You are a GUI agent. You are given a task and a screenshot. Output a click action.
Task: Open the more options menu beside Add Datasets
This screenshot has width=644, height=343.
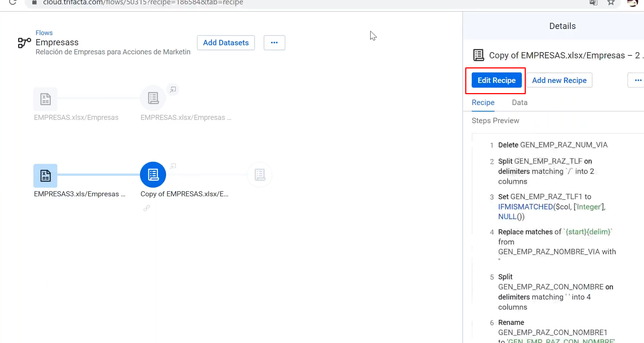[274, 43]
